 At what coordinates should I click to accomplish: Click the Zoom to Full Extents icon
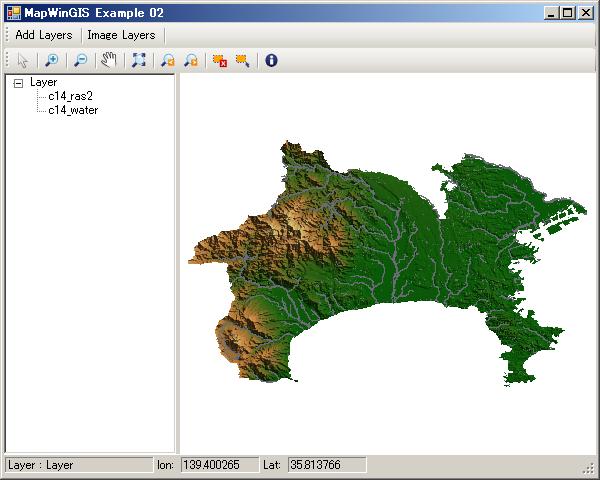(x=138, y=60)
